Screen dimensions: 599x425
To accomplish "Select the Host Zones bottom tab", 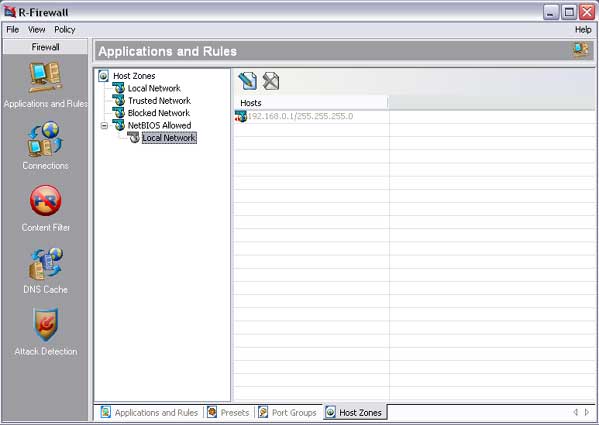I will coord(354,412).
